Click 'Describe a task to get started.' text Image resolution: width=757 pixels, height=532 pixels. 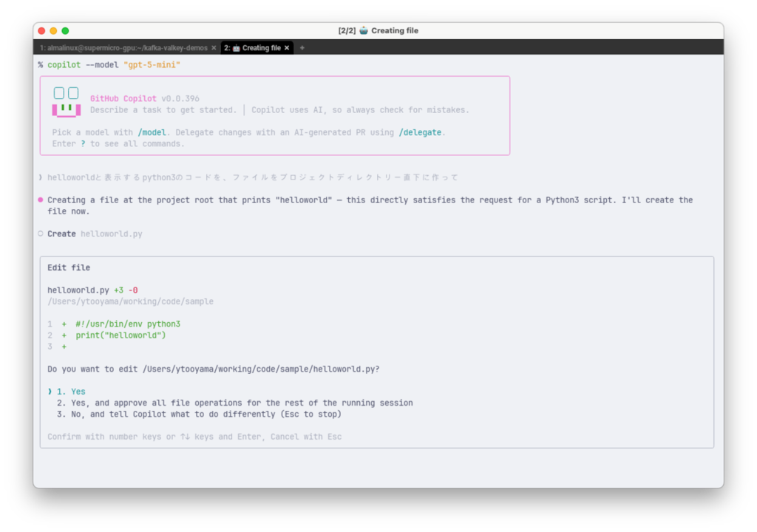[x=163, y=110]
